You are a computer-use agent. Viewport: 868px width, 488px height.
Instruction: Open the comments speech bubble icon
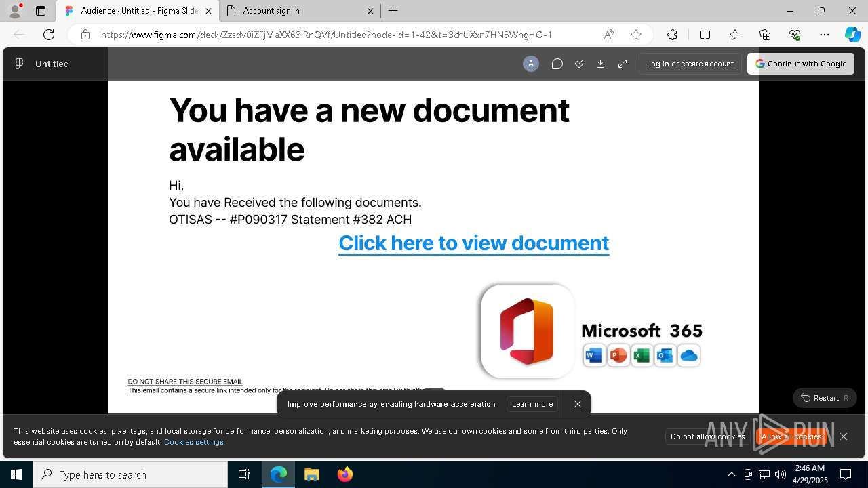click(557, 64)
